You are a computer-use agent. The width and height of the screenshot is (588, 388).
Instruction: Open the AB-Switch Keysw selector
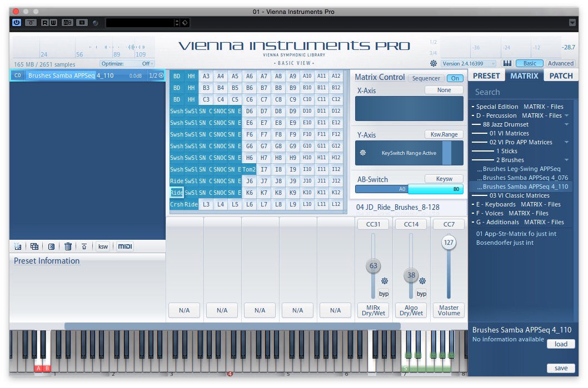click(444, 179)
